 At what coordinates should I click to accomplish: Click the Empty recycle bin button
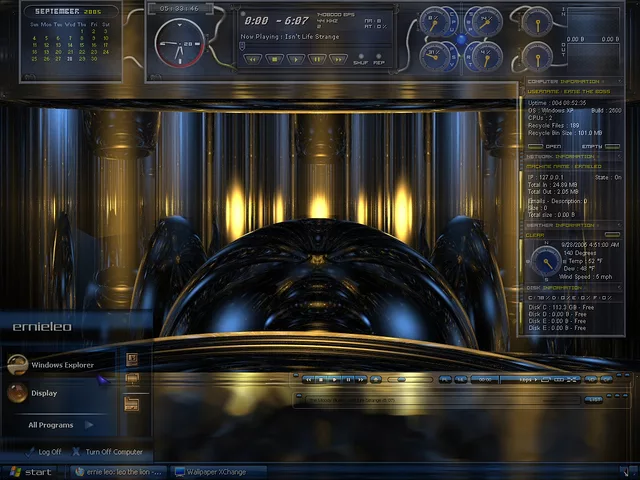(592, 147)
